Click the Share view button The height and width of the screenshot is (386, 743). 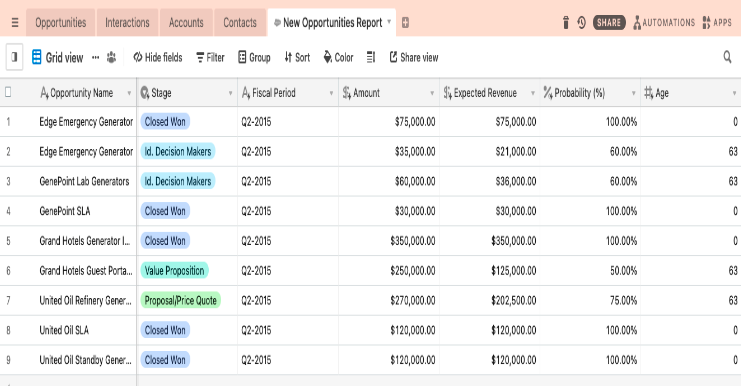(414, 57)
